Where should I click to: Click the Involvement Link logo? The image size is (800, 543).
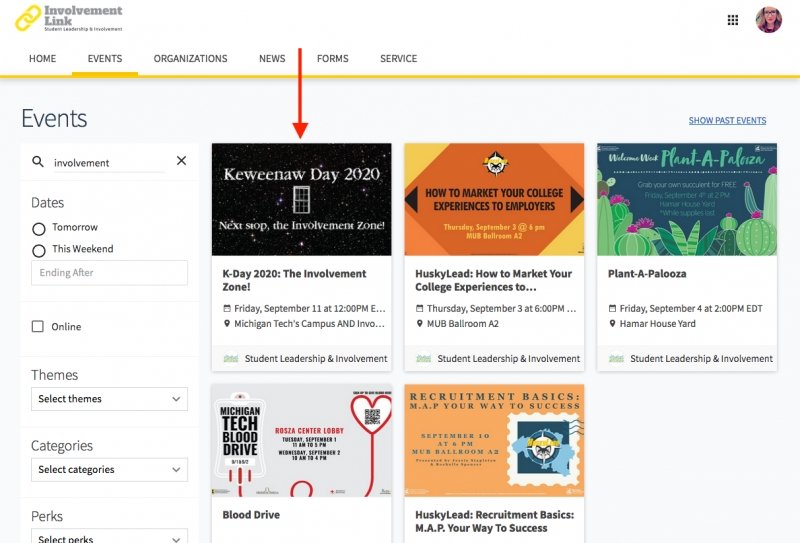point(69,18)
